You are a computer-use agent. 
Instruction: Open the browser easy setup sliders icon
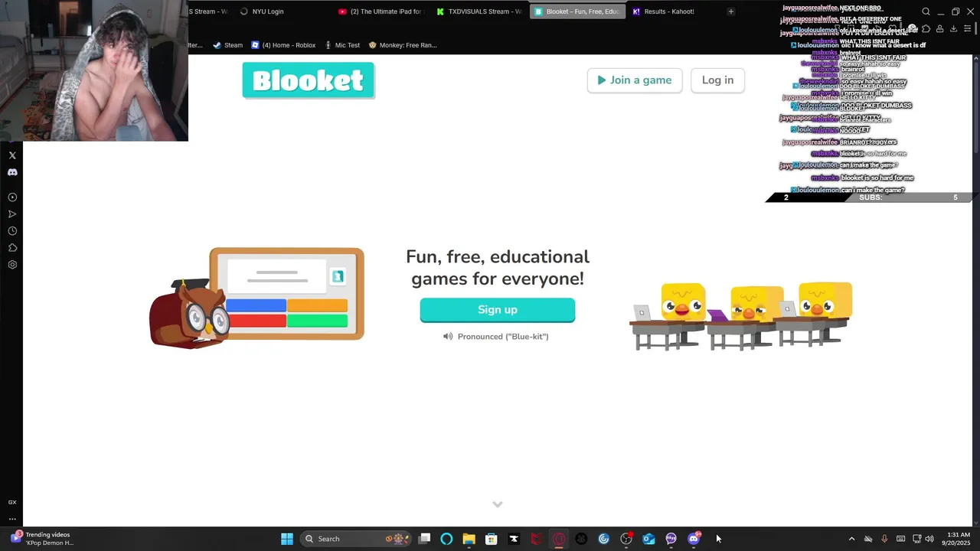(968, 28)
